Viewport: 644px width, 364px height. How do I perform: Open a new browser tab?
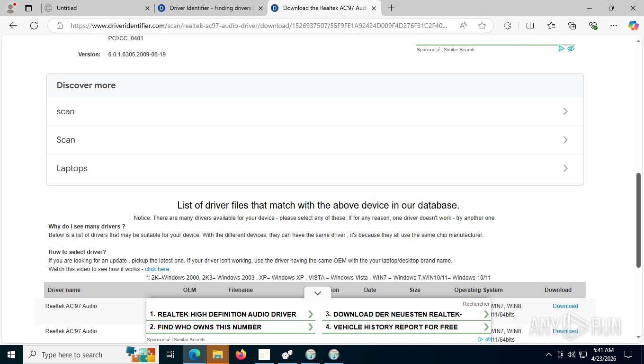(391, 8)
